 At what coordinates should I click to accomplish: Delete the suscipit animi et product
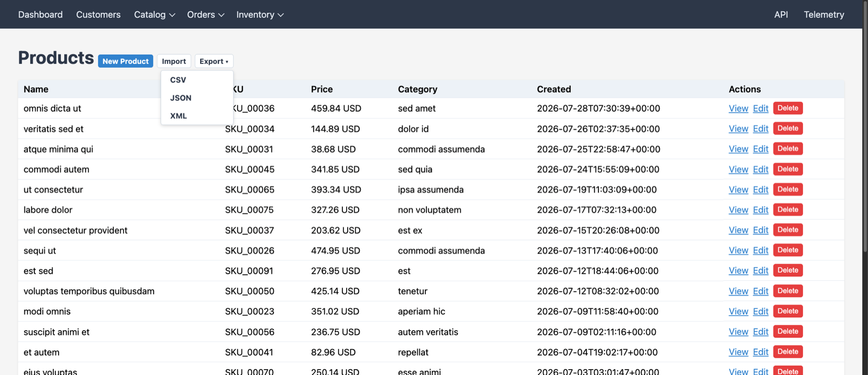coord(788,332)
